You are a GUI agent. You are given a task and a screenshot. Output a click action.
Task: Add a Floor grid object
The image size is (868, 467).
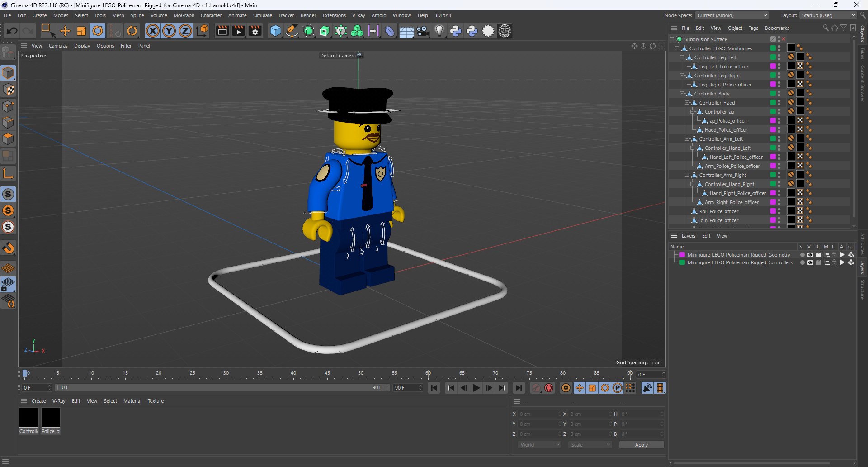(406, 31)
